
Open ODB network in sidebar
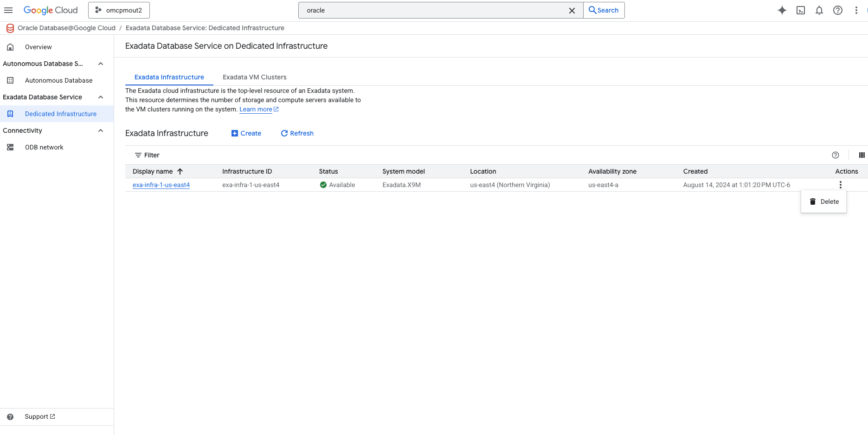coord(44,147)
